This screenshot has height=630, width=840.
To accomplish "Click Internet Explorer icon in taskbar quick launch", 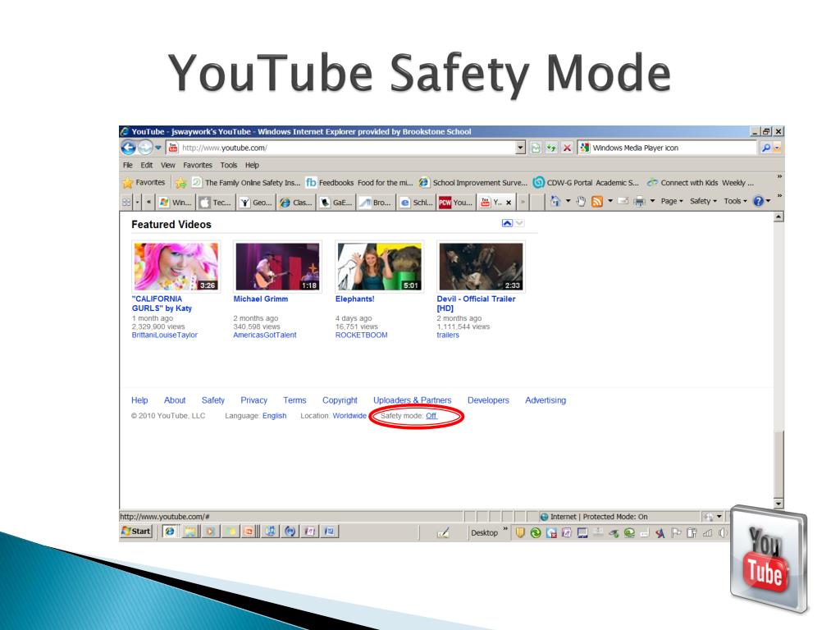I will click(169, 532).
